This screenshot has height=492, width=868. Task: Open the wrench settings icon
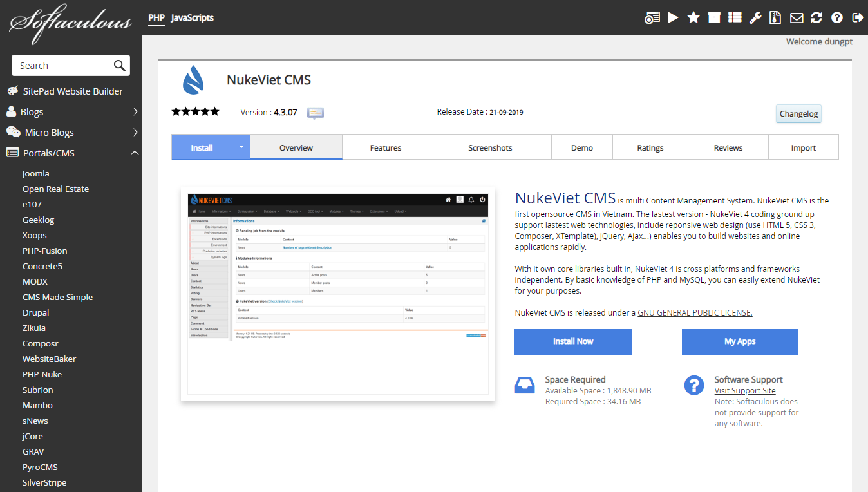(755, 17)
